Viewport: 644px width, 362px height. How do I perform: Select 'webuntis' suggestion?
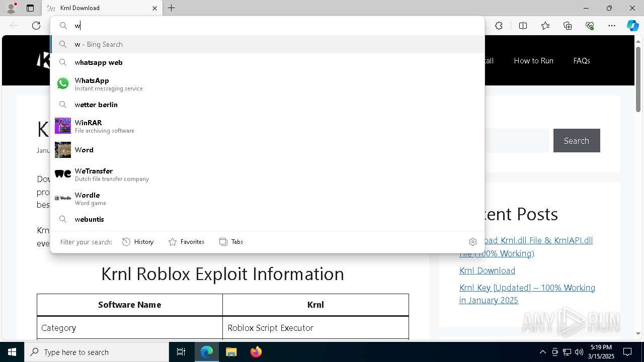(x=267, y=219)
